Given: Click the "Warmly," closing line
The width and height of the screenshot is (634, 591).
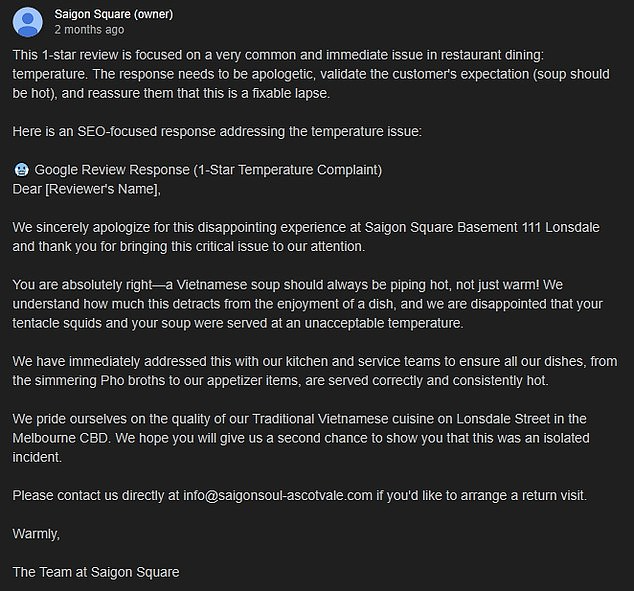Looking at the screenshot, I should click(x=36, y=534).
